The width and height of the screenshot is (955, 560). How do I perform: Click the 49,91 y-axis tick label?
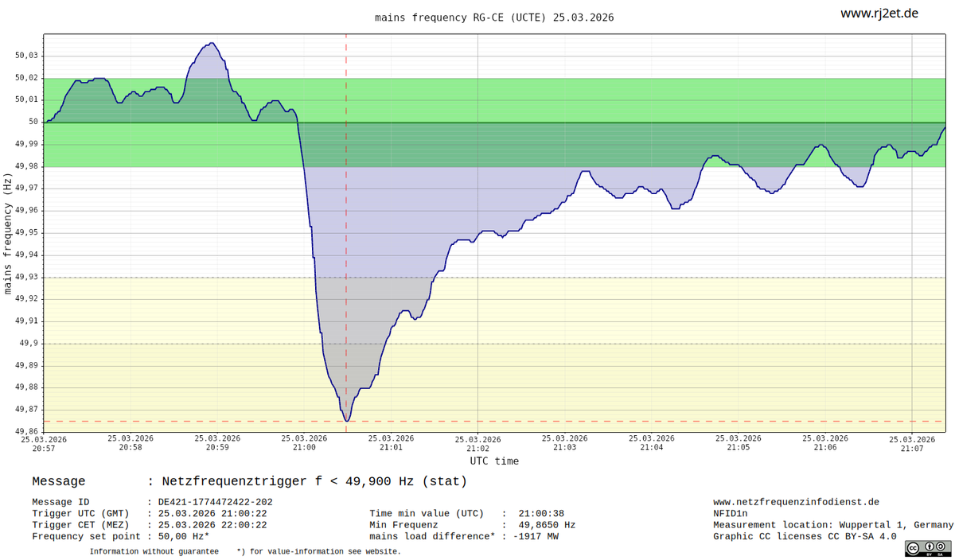point(26,321)
